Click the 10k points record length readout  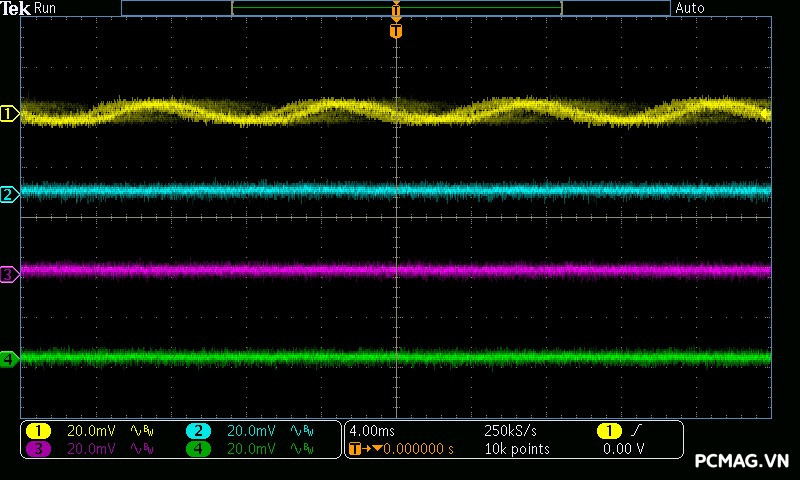point(516,449)
